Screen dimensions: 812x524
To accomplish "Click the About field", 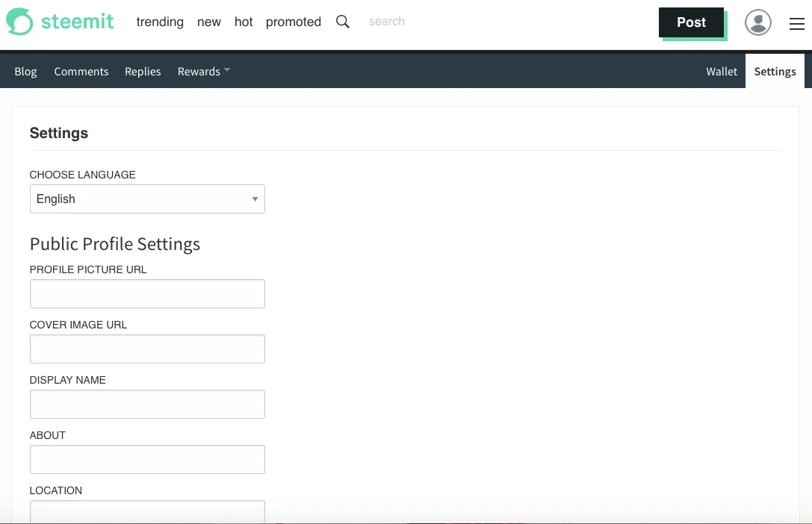I will 147,459.
